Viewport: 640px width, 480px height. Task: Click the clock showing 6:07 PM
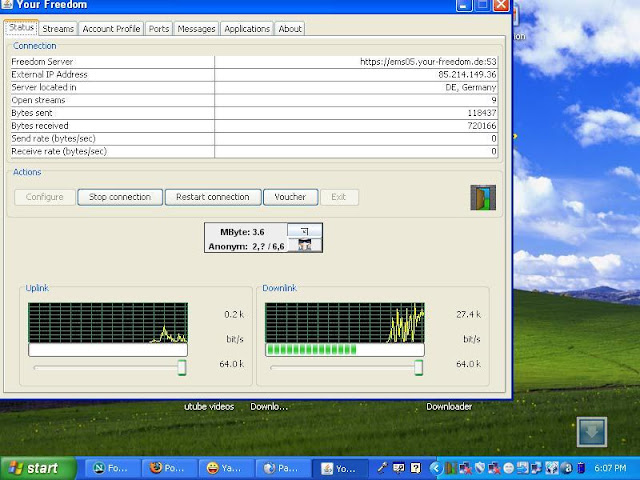(610, 468)
